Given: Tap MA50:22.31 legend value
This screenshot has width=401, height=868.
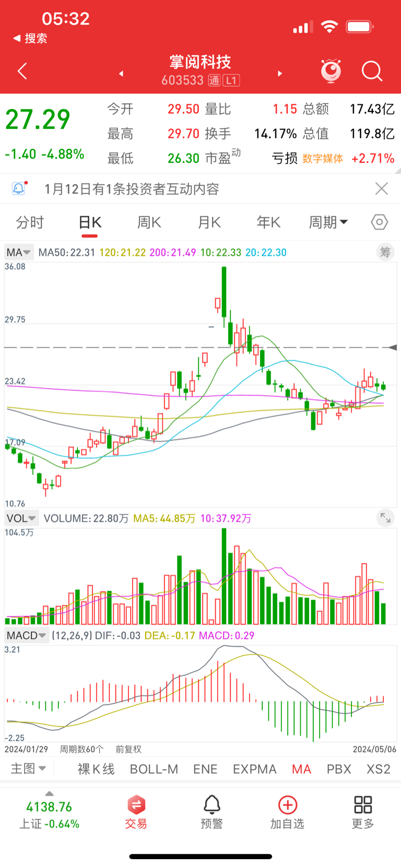Looking at the screenshot, I should click(67, 253).
